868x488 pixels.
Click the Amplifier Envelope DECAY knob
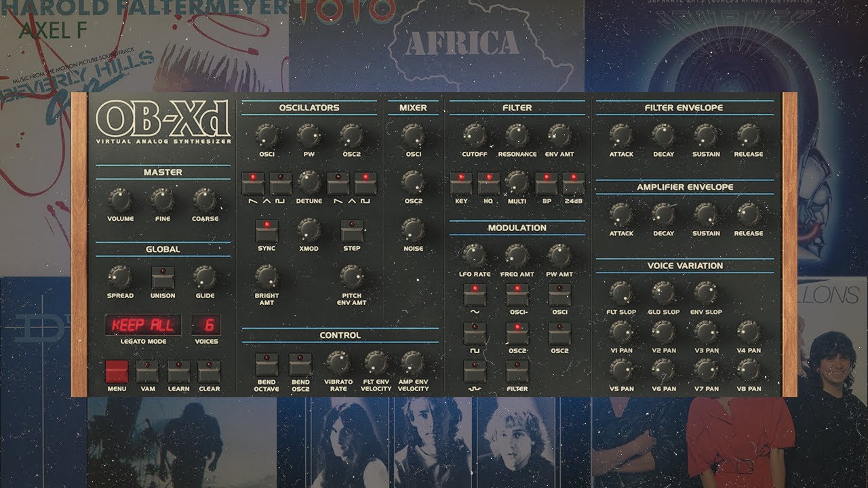click(x=664, y=215)
